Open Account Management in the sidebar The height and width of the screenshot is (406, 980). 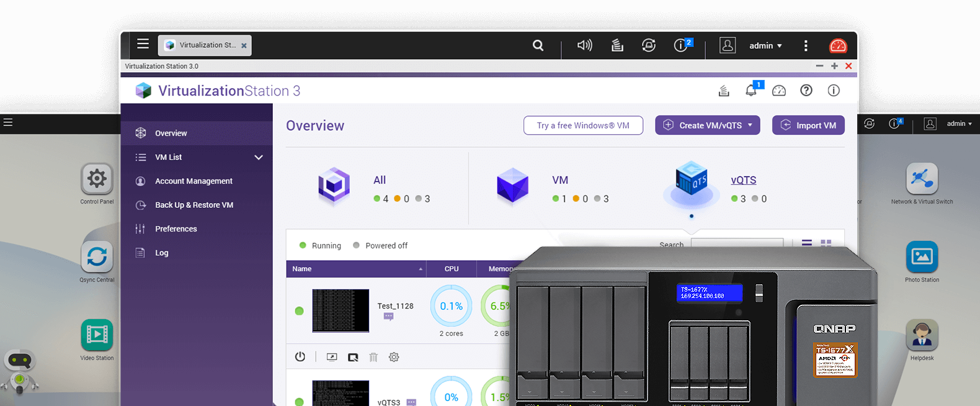pos(197,181)
